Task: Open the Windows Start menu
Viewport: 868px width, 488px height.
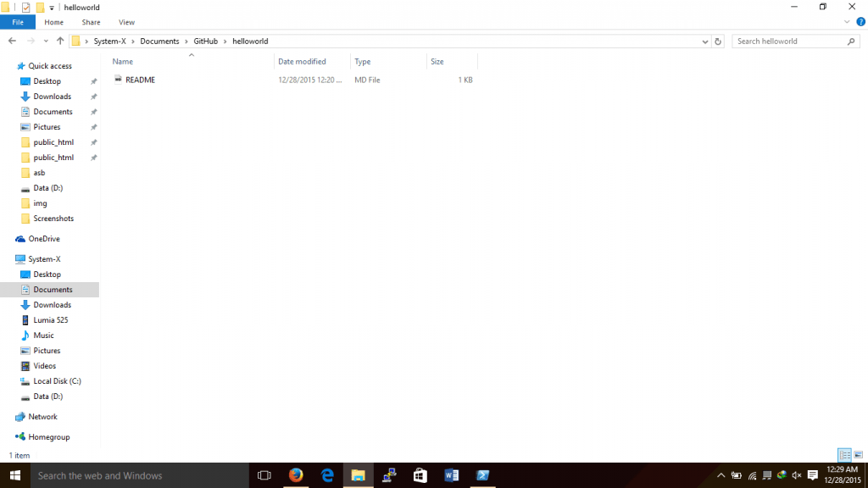Action: tap(15, 475)
